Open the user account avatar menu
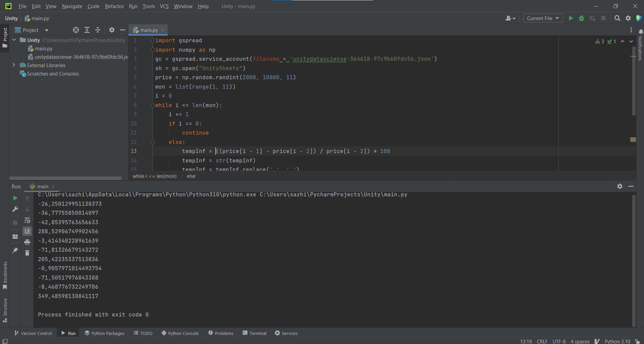Image resolution: width=644 pixels, height=344 pixels. click(x=510, y=18)
